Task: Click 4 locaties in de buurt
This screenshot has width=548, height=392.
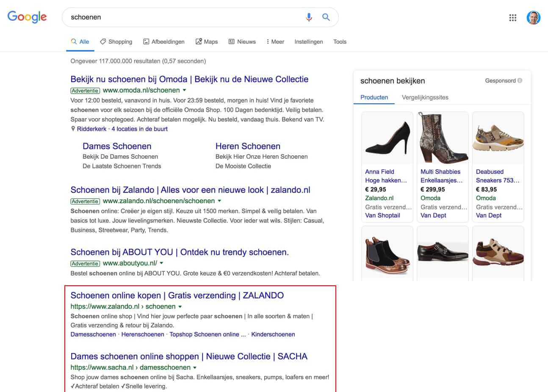Action: [x=140, y=129]
